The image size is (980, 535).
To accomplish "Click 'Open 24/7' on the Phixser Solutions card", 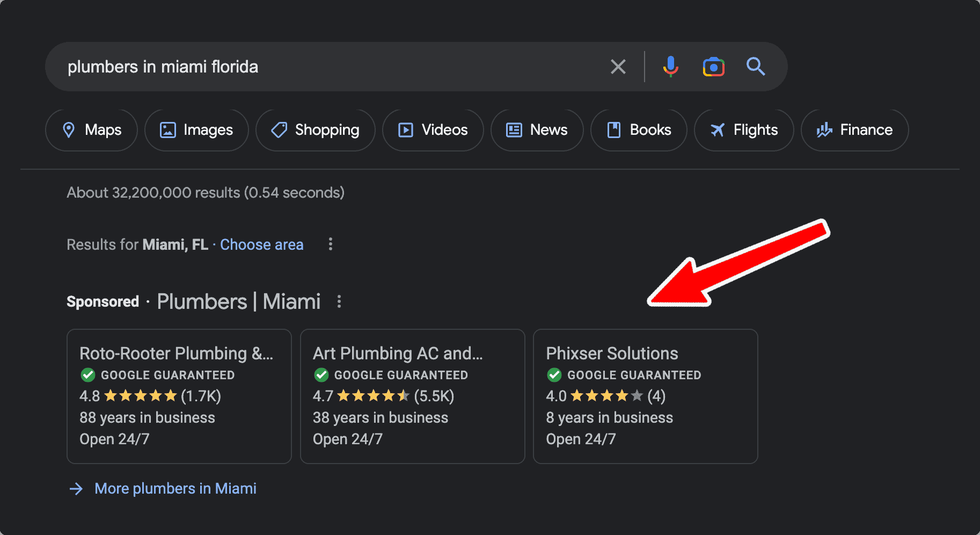I will pos(581,439).
